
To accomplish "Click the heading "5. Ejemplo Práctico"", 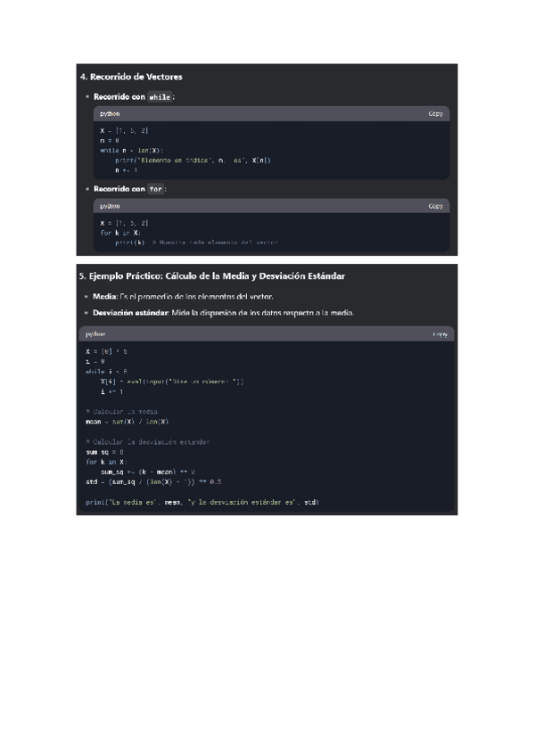I will point(212,276).
